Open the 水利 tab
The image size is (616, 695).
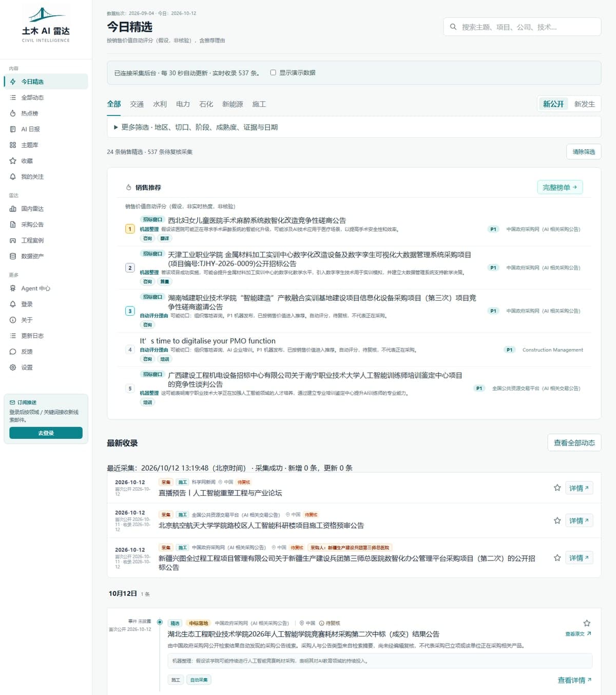pyautogui.click(x=160, y=104)
